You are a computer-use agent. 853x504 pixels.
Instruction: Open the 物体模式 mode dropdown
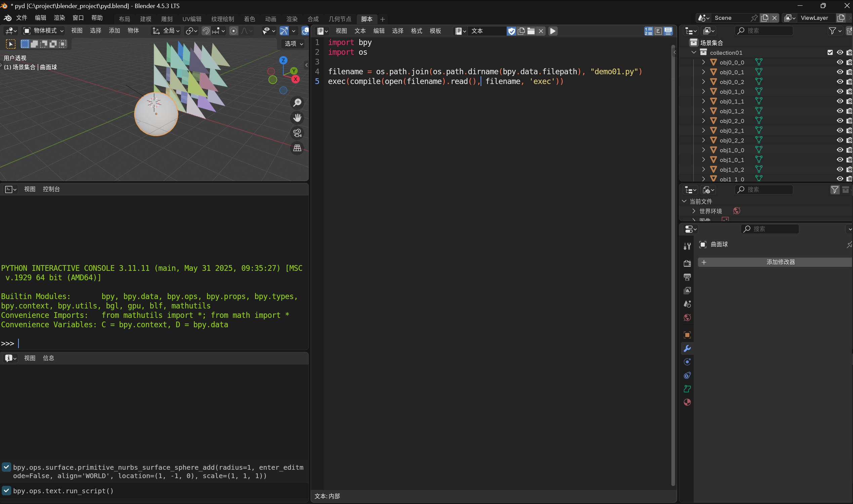pos(43,31)
